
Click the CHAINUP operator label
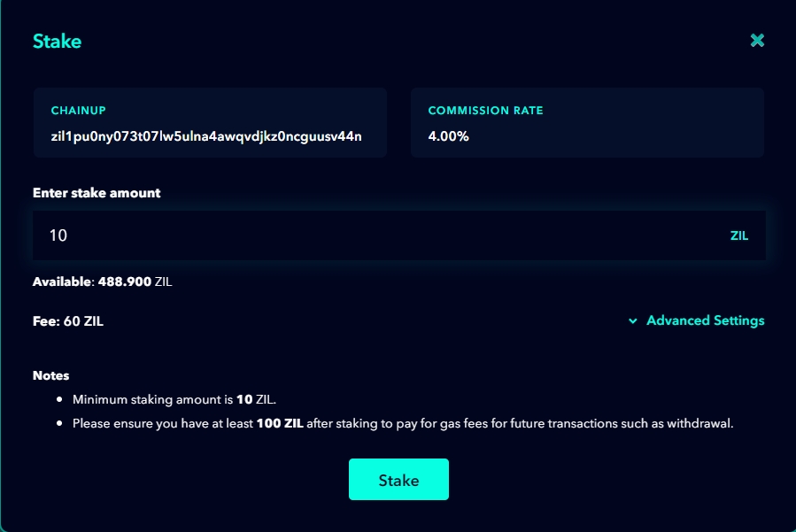click(x=79, y=111)
